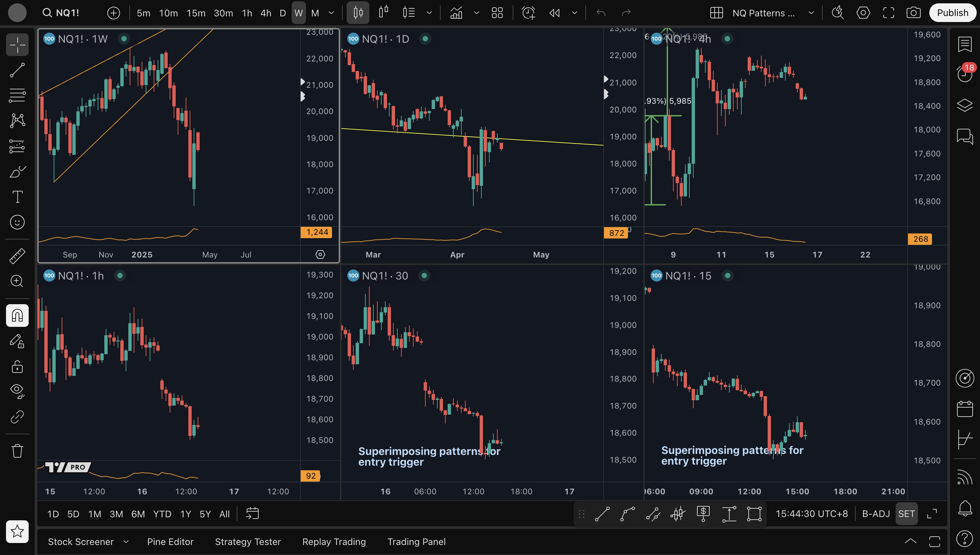This screenshot has width=980, height=555.
Task: Open the Indicators chart icon
Action: [x=456, y=13]
